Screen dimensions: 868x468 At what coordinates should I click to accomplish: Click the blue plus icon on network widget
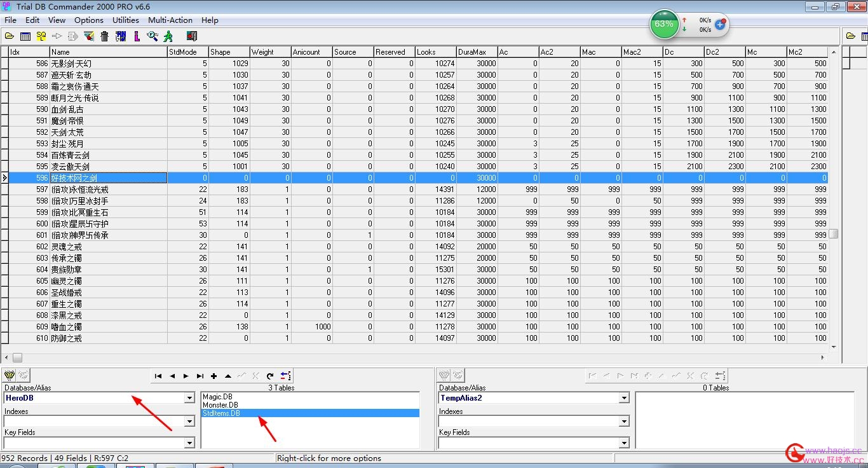(x=720, y=25)
